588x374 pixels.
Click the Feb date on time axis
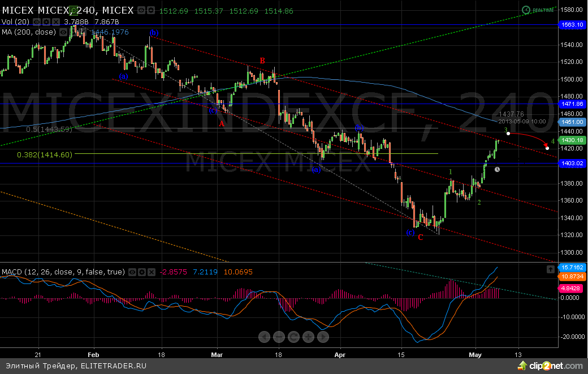(93, 355)
